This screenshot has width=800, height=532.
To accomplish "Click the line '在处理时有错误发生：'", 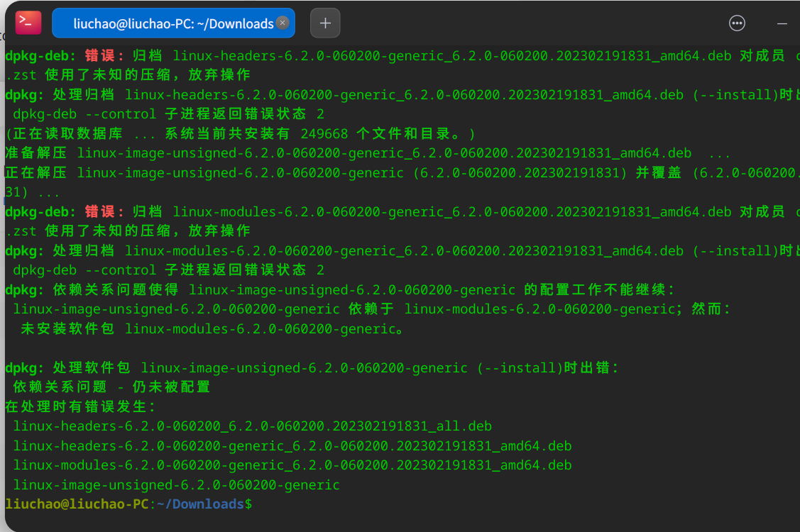I will (x=81, y=406).
